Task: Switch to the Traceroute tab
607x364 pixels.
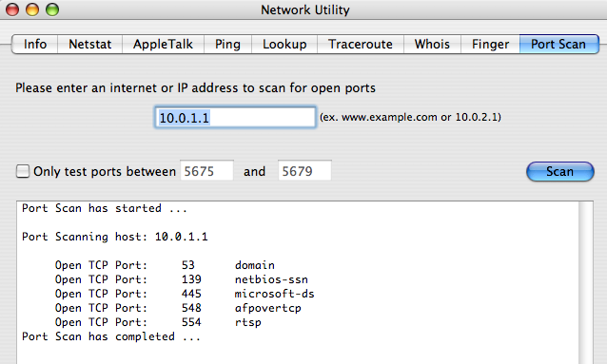Action: (361, 44)
